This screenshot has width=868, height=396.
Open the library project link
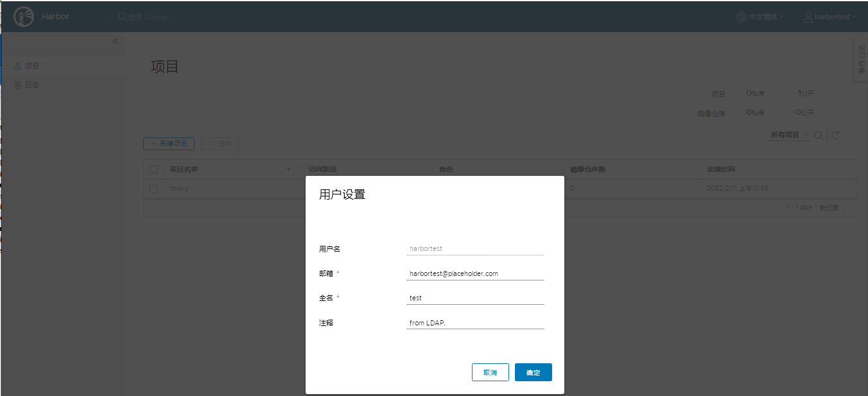179,189
